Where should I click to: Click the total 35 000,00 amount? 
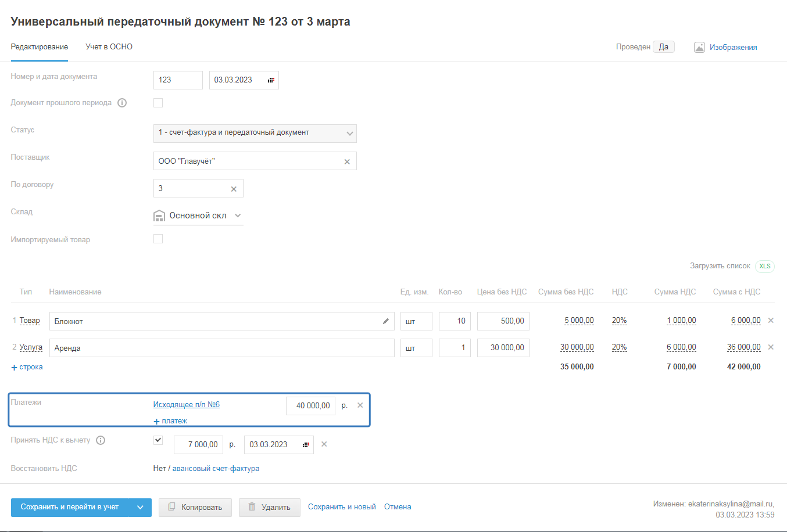coord(577,367)
